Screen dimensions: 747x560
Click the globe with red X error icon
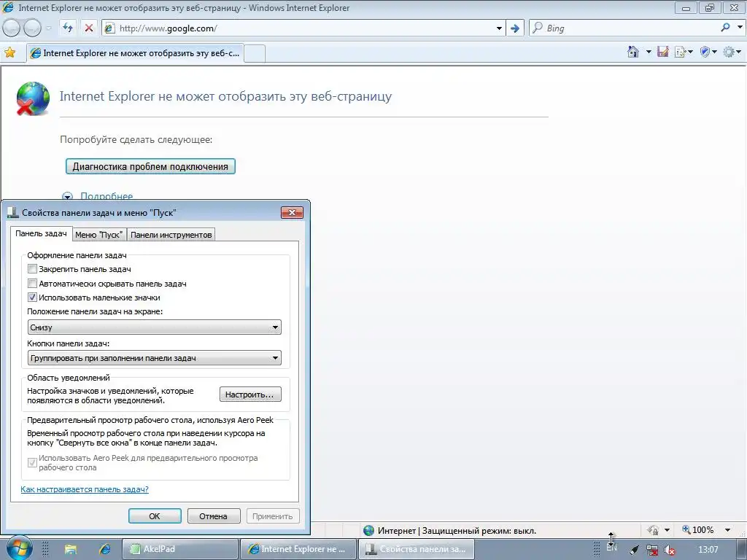pyautogui.click(x=32, y=99)
